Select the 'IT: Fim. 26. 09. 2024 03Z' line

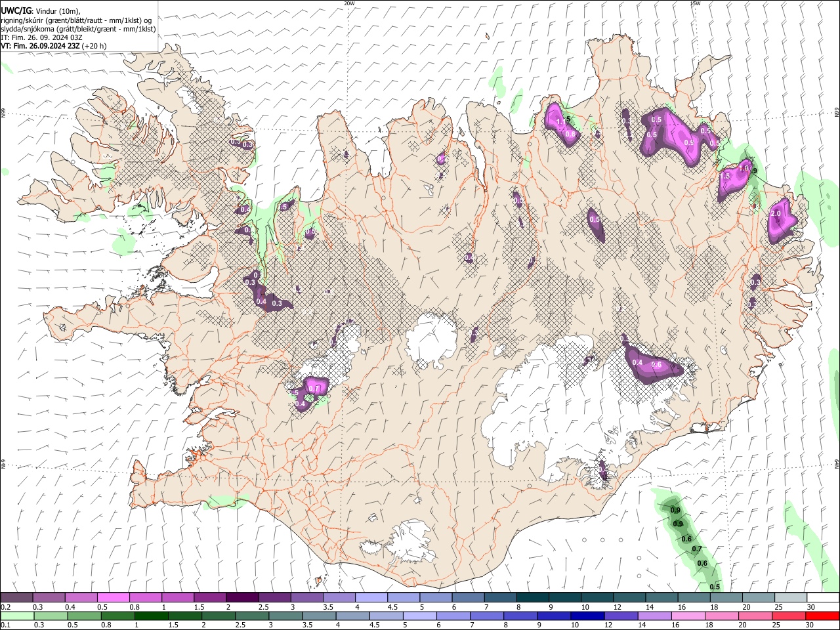tap(41, 37)
